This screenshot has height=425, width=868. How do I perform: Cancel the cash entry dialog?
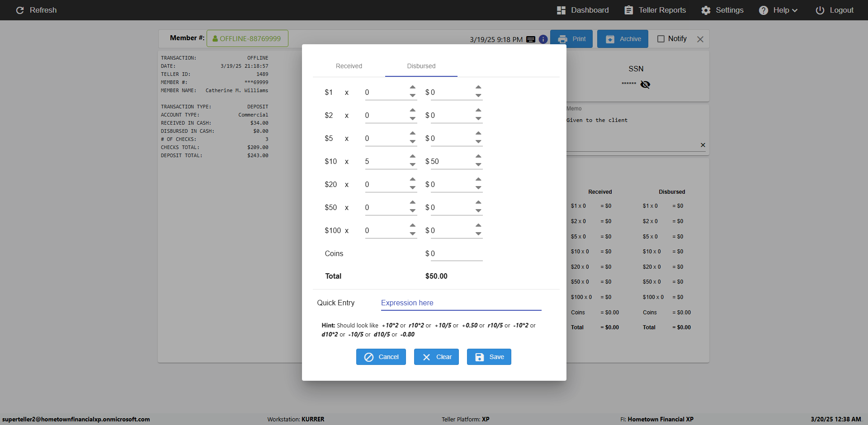[x=381, y=357]
